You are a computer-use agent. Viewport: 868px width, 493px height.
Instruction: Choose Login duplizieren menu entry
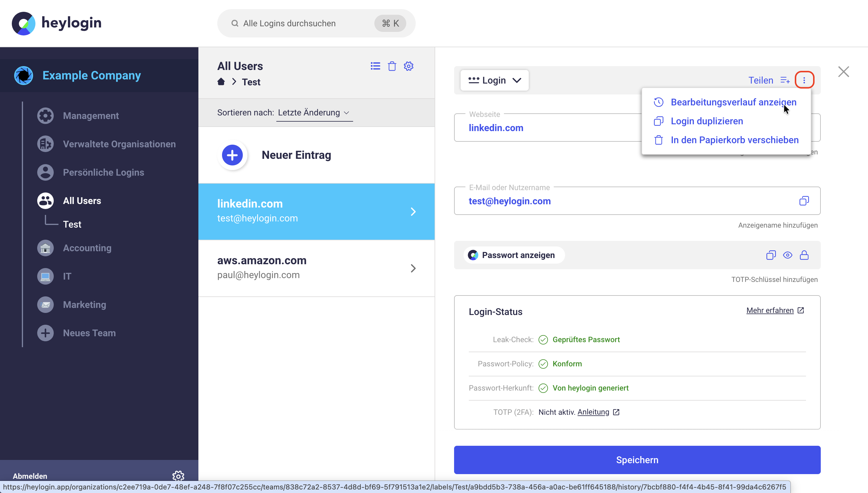(x=707, y=121)
